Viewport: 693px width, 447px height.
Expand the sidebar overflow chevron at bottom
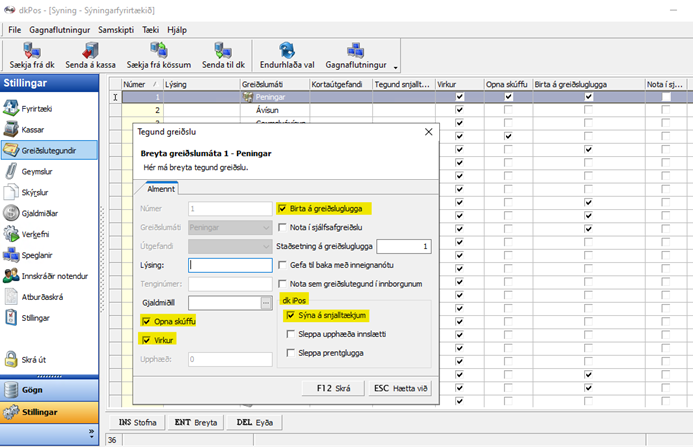tap(91, 432)
